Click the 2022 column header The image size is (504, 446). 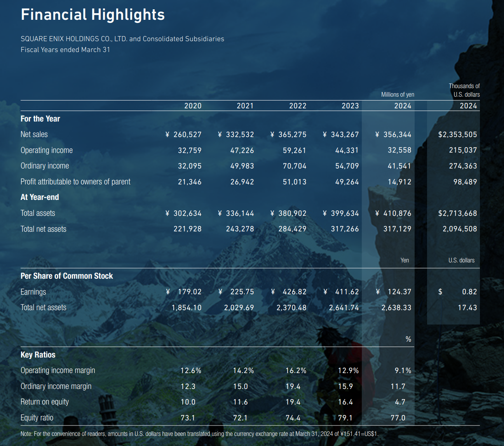[x=298, y=106]
